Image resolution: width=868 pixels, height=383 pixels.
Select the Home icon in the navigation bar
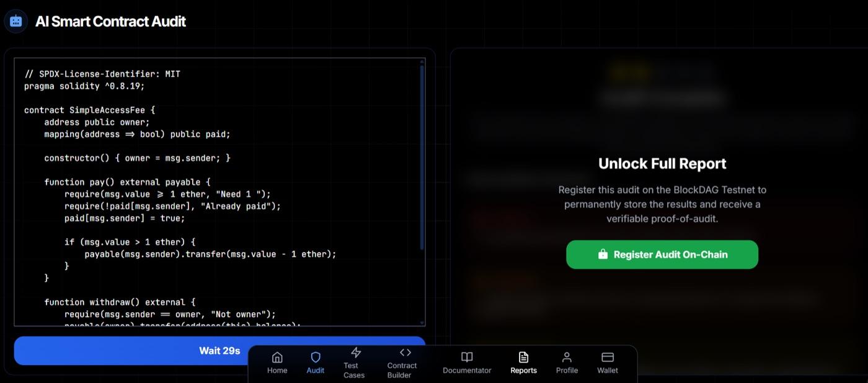277,356
